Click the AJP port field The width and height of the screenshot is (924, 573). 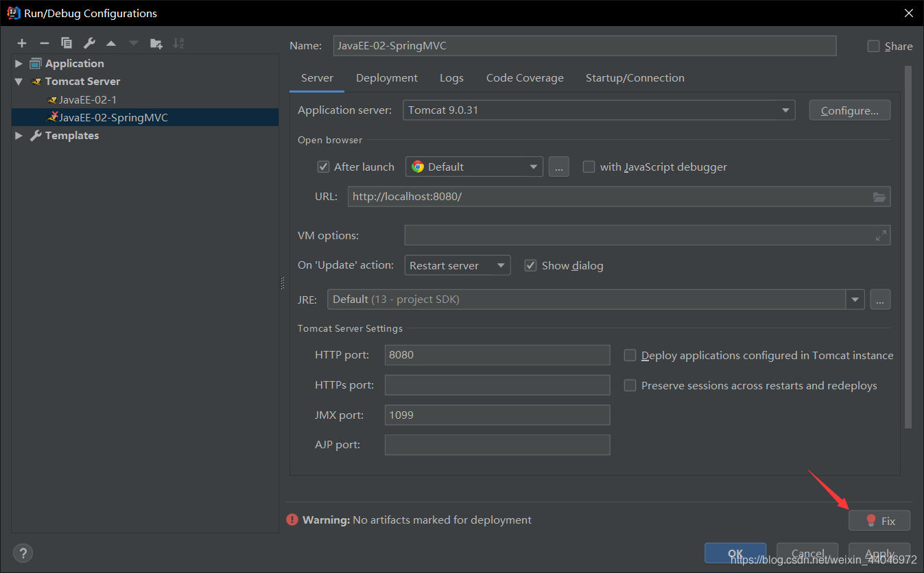[497, 445]
